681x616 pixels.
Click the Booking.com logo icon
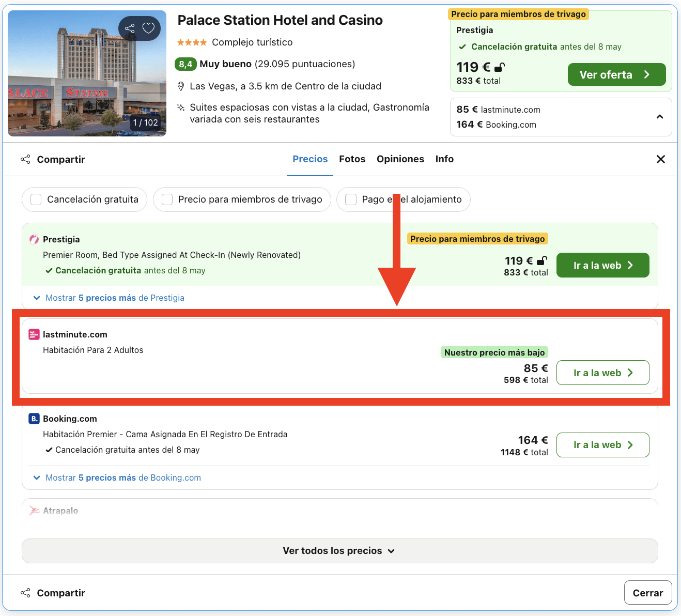coord(34,419)
